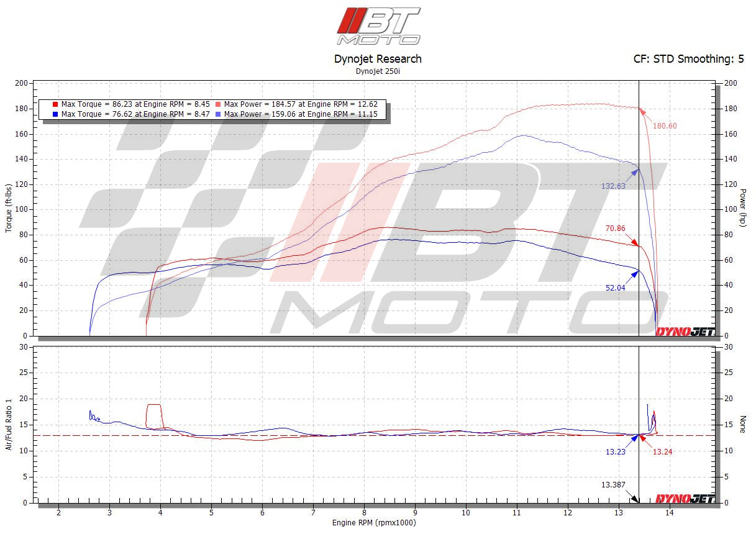Click the 'Torque (ft-lbs)' axis label

coord(9,208)
